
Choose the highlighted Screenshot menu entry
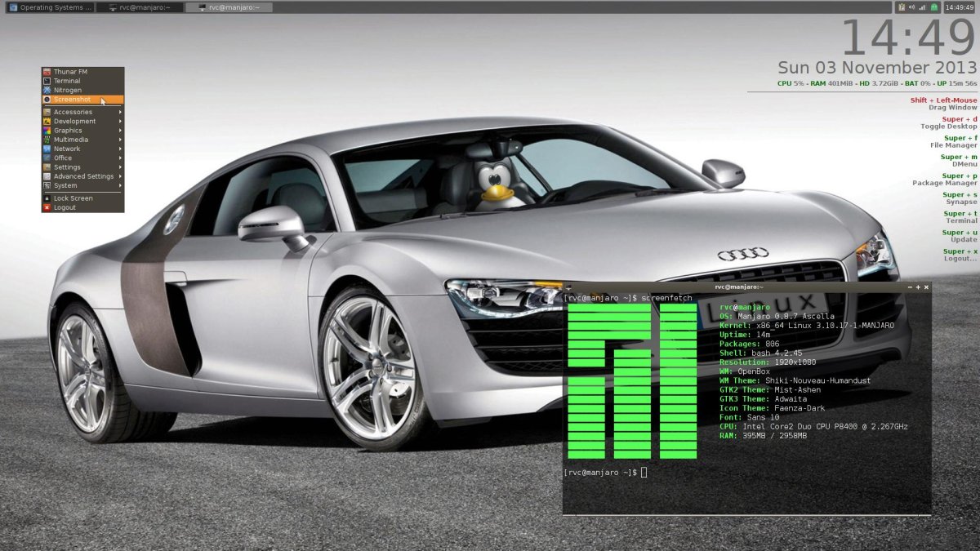[x=82, y=100]
